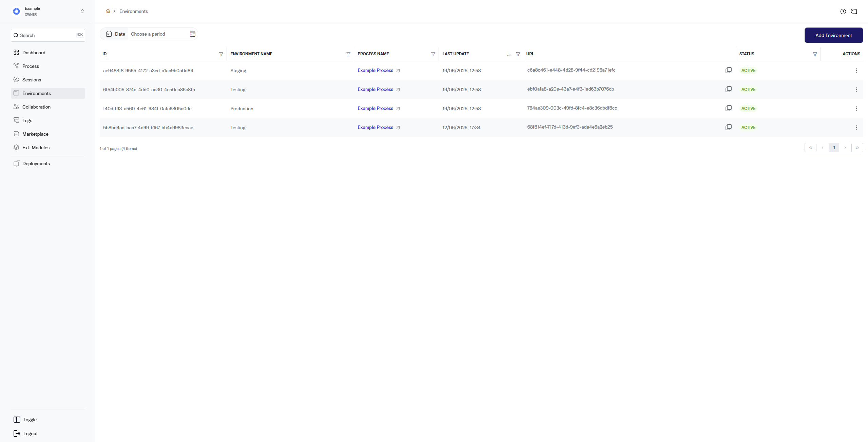The height and width of the screenshot is (442, 868).
Task: Jump to last page
Action: point(857,148)
